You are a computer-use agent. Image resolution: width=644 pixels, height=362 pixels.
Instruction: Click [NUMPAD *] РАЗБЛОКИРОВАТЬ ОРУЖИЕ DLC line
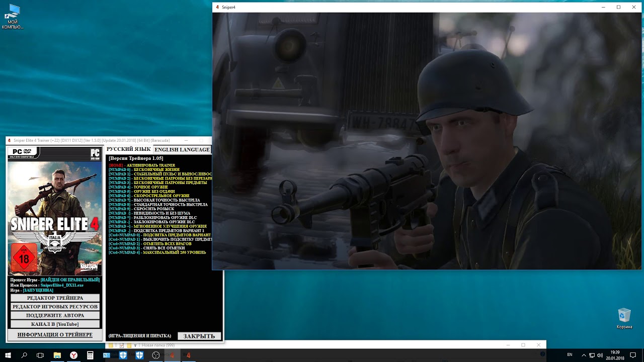click(x=152, y=218)
